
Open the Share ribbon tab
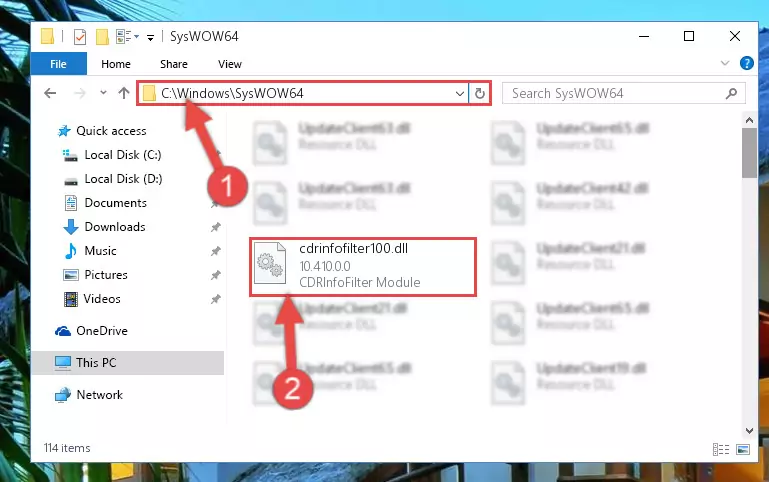tap(174, 64)
